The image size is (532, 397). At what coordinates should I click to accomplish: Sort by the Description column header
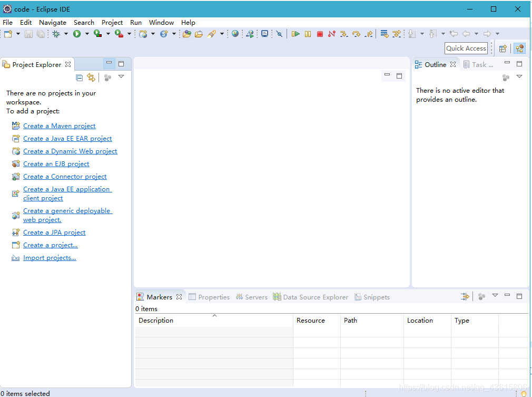pyautogui.click(x=214, y=320)
